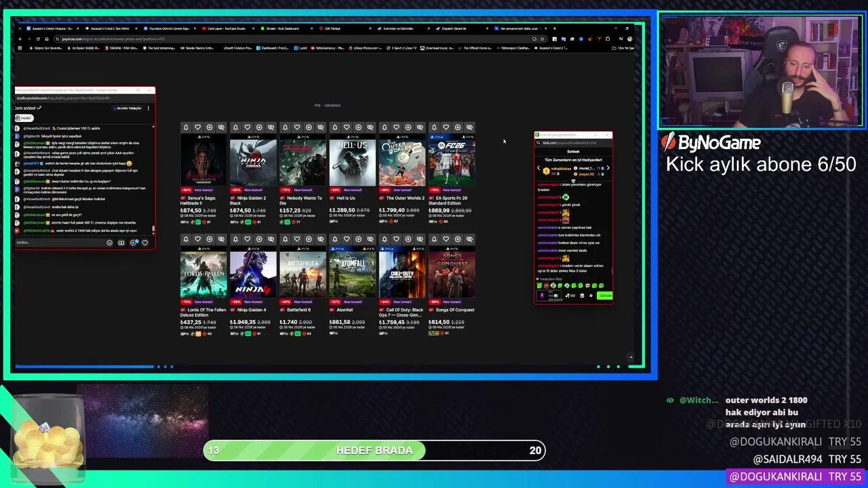Hide Hell Is Us with crossed-eye icon
This screenshot has height=488, width=868.
[x=369, y=127]
